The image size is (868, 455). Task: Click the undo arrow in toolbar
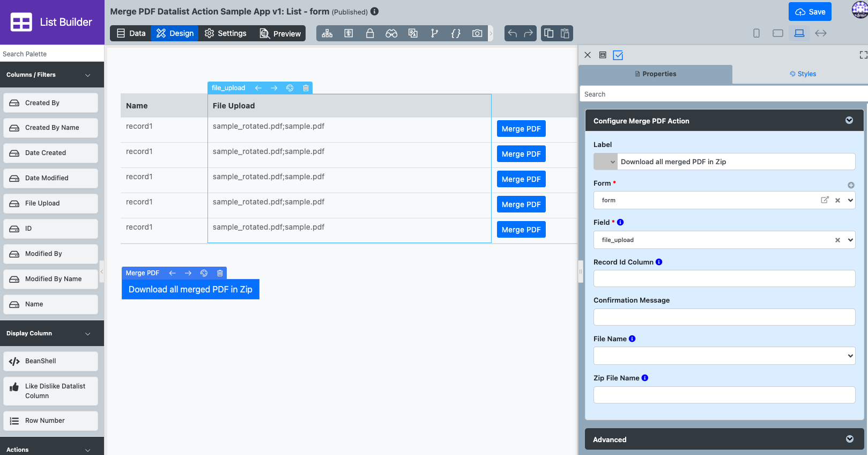[513, 33]
